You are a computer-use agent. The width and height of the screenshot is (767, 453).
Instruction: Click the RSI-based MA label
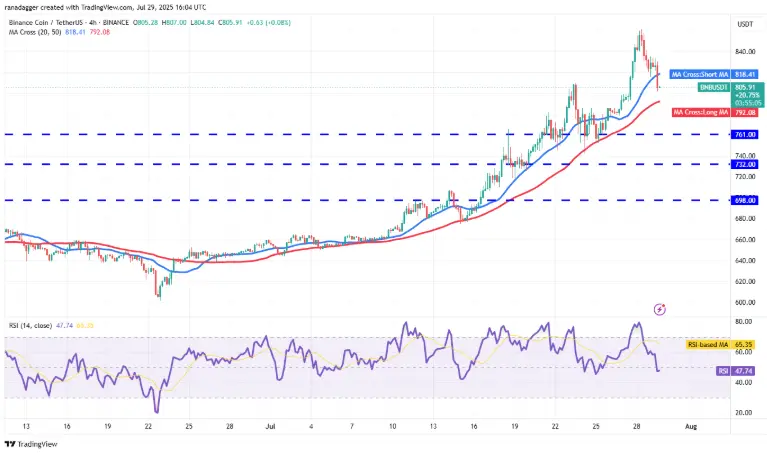tap(708, 345)
